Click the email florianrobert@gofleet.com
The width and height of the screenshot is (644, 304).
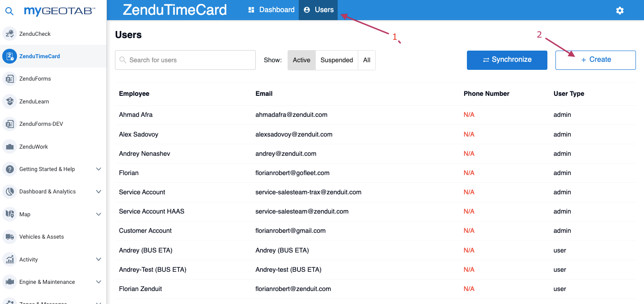click(292, 173)
